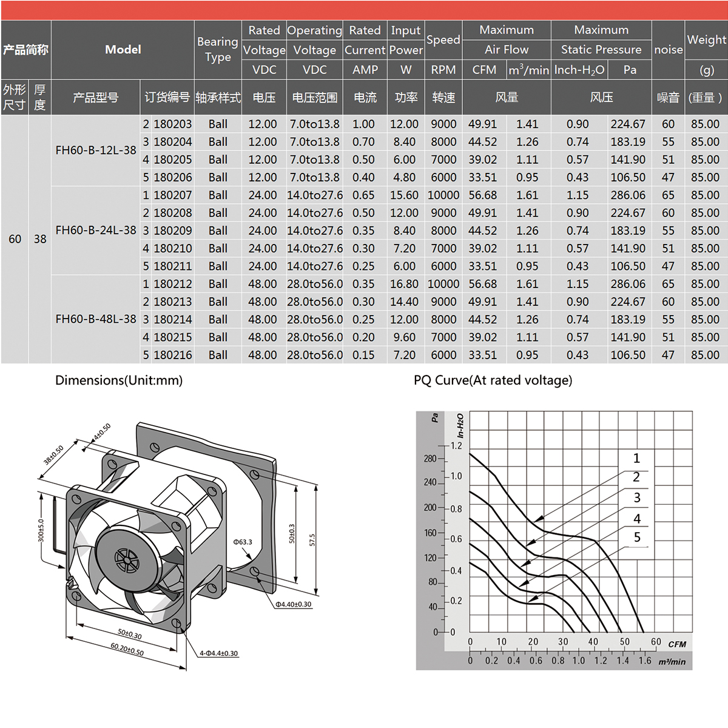Select the 16.80 power value for 180212

[404, 284]
